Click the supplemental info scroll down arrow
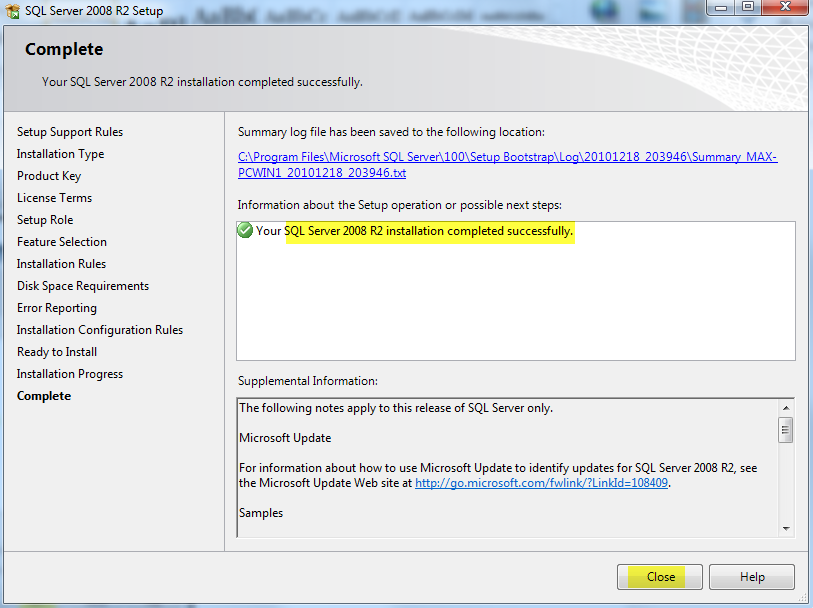813x608 pixels. (786, 529)
